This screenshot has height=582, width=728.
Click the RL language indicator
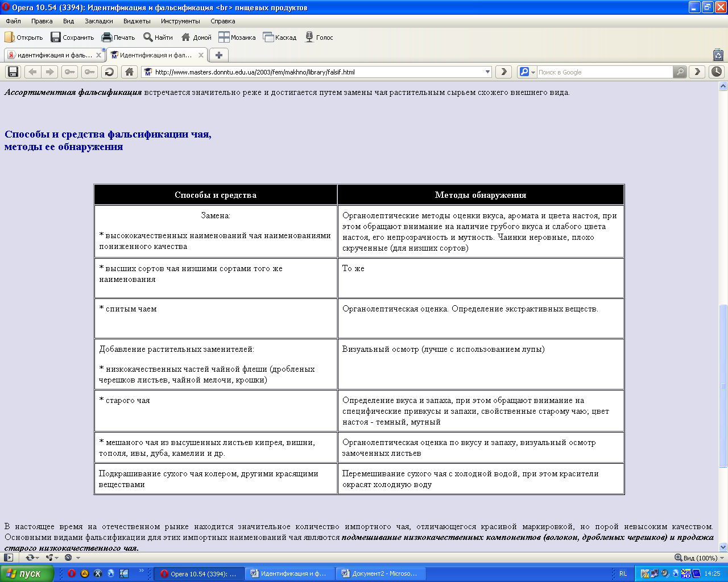click(x=623, y=573)
